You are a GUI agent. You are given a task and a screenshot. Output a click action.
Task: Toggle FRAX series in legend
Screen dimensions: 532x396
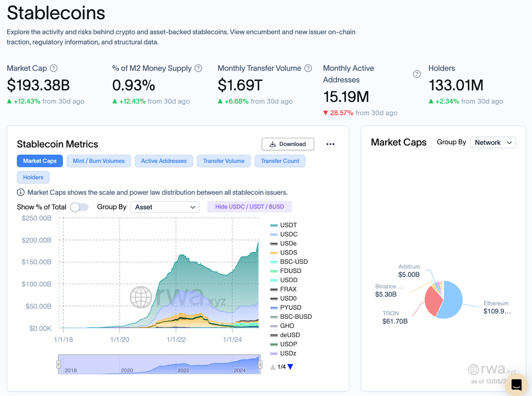[283, 289]
